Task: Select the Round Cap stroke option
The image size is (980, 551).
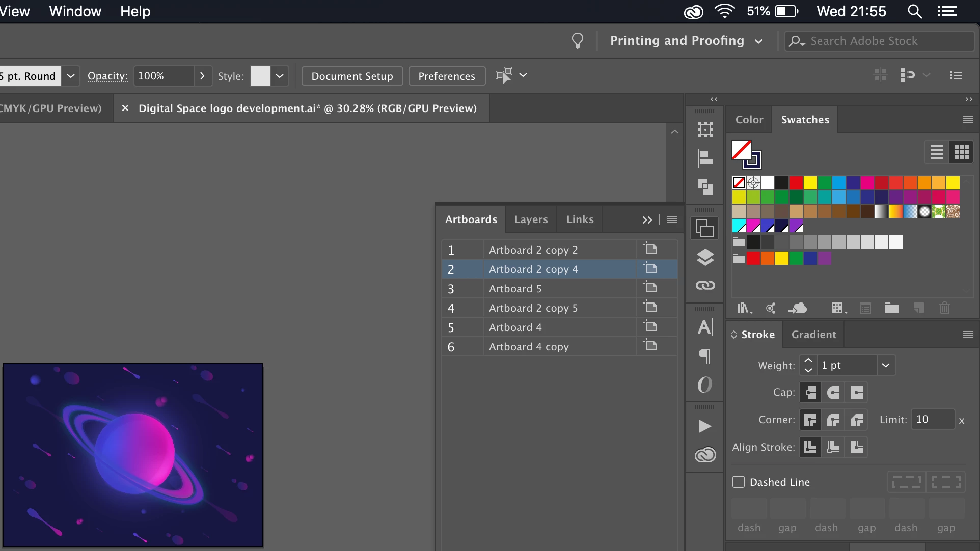Action: pyautogui.click(x=833, y=392)
